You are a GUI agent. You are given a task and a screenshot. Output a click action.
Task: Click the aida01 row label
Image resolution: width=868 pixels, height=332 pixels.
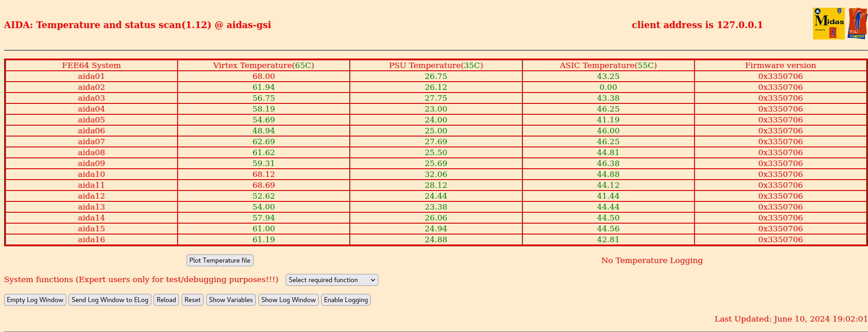click(x=91, y=76)
